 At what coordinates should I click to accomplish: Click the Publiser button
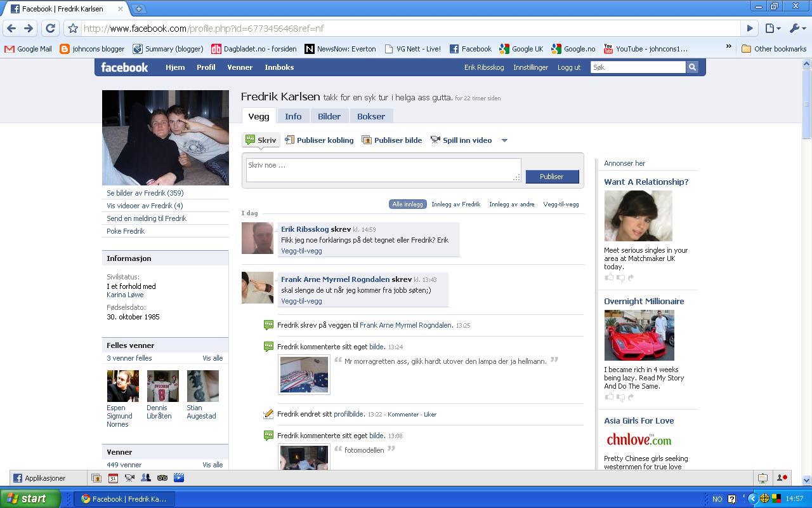point(552,177)
